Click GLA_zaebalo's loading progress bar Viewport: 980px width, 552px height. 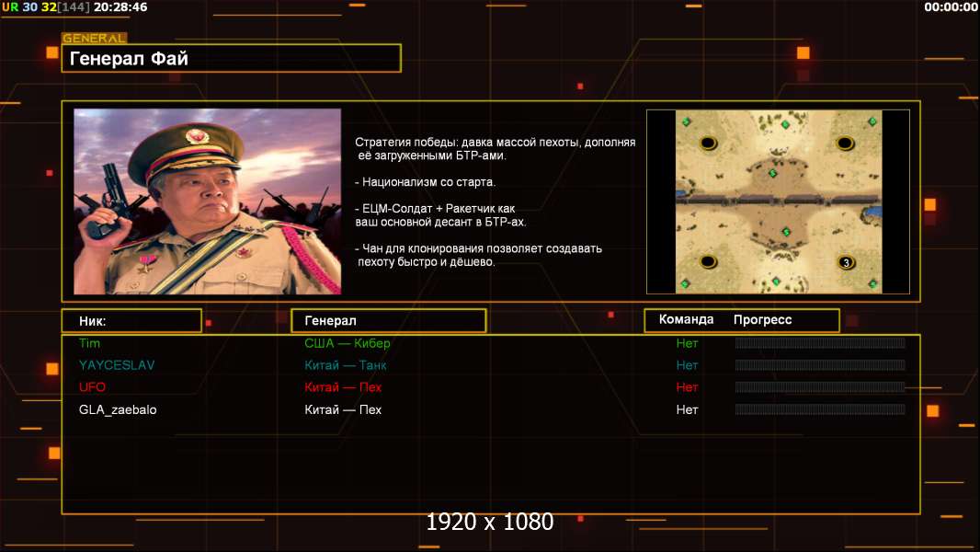coord(820,409)
